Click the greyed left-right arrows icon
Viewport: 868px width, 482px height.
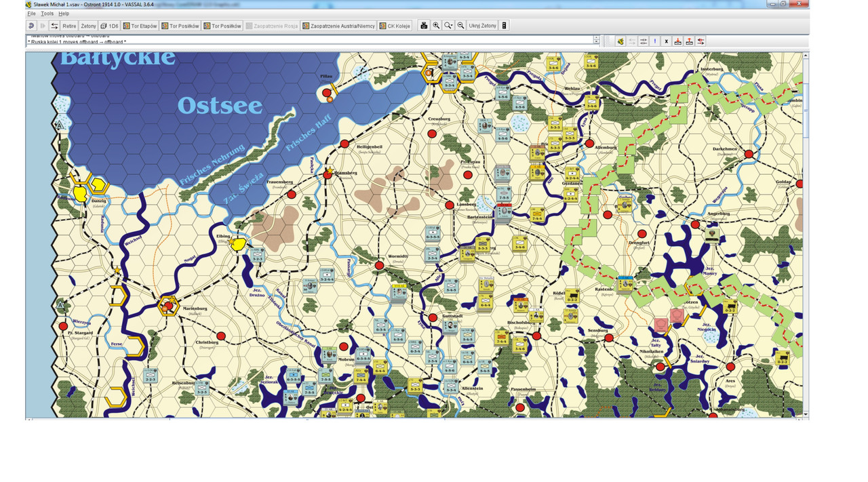632,41
